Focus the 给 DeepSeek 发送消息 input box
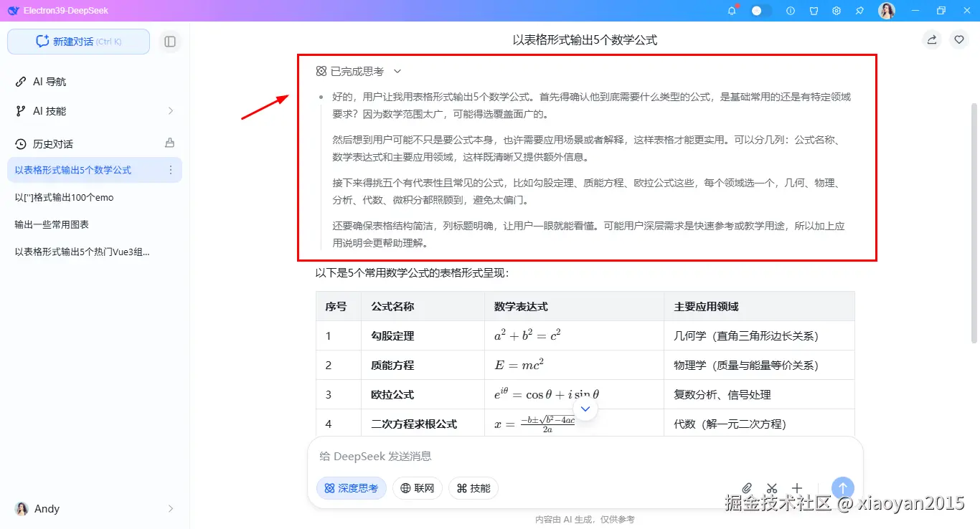The width and height of the screenshot is (980, 529). click(x=585, y=457)
